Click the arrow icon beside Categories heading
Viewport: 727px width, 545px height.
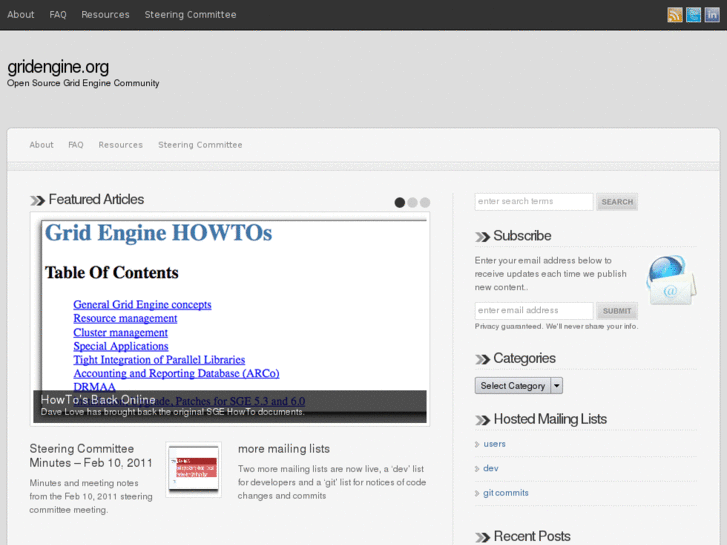482,359
